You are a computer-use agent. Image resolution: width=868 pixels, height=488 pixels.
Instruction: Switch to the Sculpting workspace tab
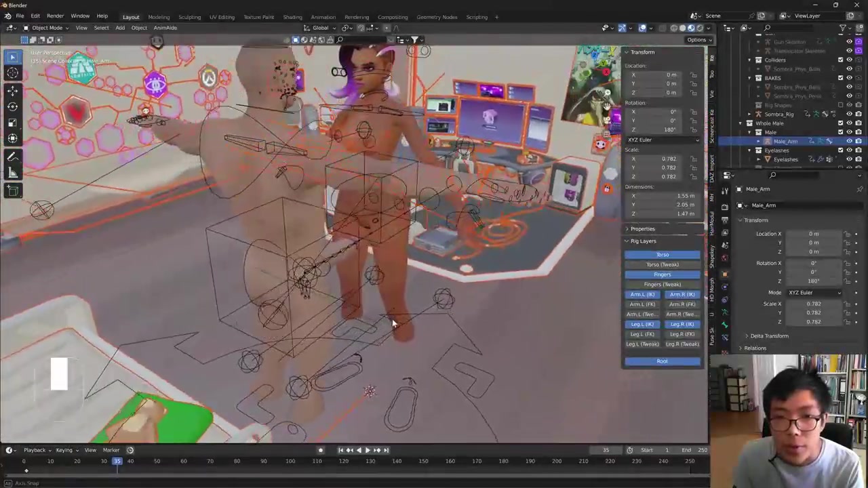189,17
